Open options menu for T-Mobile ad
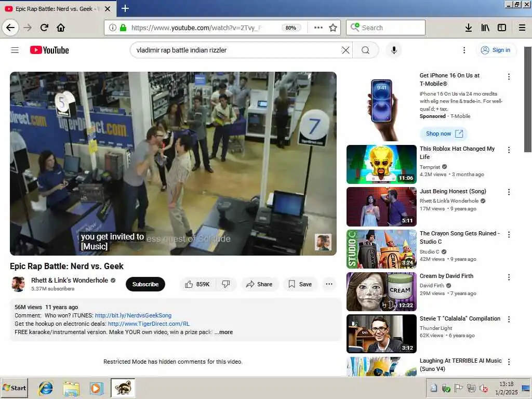532x399 pixels. click(509, 77)
